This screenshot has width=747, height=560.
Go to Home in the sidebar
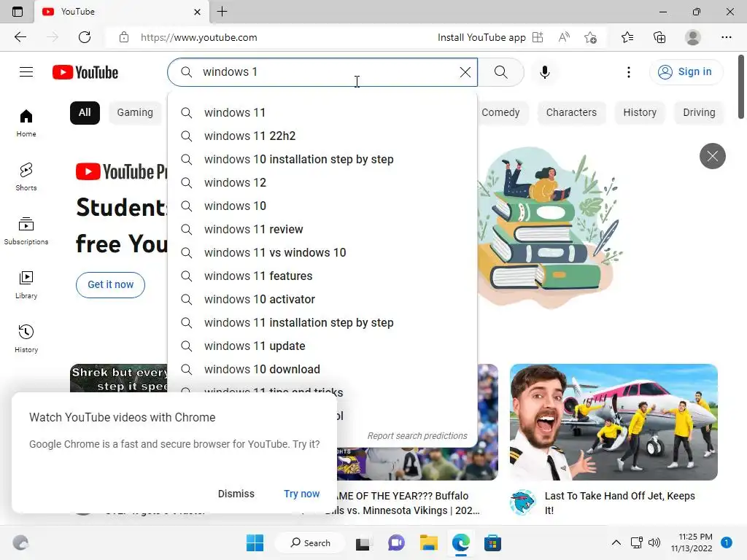point(26,122)
